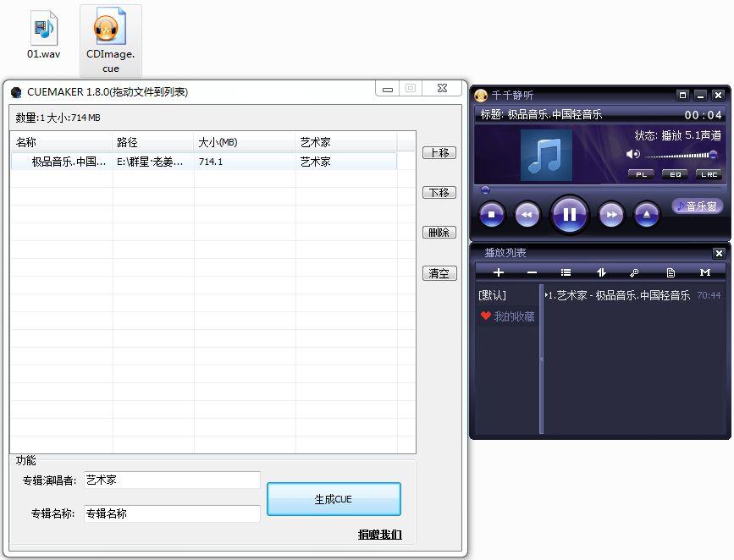Skip to next track in 千千静听
The image size is (734, 560).
[x=611, y=215]
